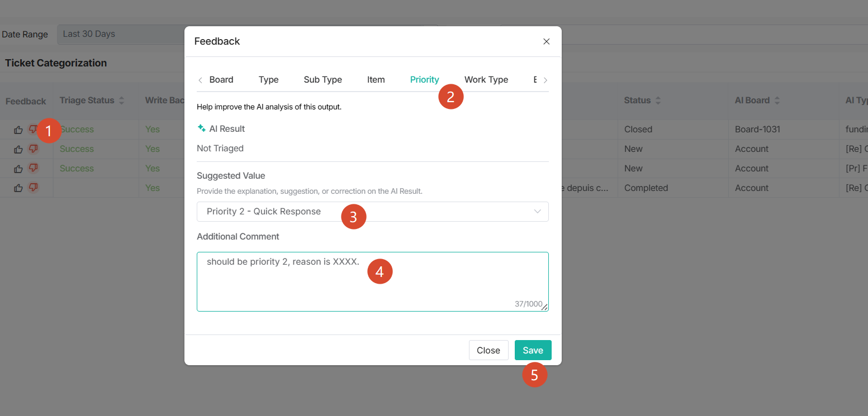
Task: Click Success in the Closed ticket row
Action: pos(77,130)
